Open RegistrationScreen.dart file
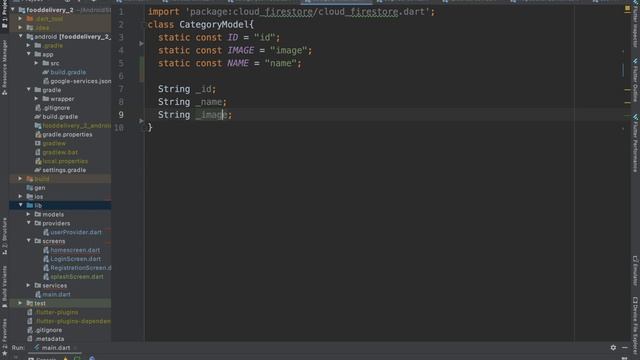The image size is (640, 360). pos(77,268)
